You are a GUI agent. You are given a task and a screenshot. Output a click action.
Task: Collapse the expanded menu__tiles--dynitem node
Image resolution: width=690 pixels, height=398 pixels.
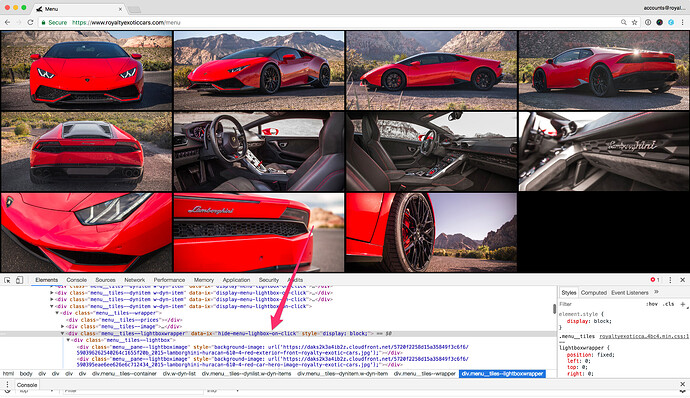pos(52,306)
